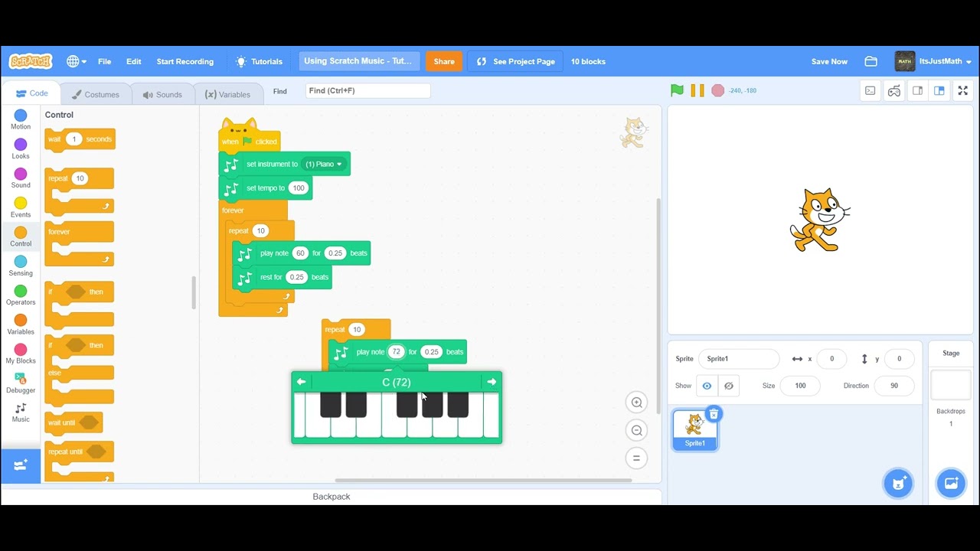980x551 pixels.
Task: Click Save Now
Action: point(829,61)
